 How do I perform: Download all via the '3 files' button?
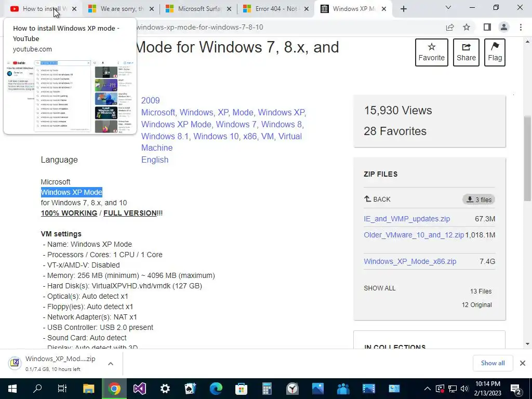[478, 199]
